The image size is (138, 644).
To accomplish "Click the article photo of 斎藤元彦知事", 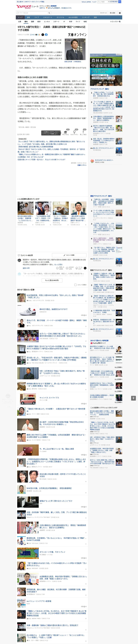I will (75, 49).
